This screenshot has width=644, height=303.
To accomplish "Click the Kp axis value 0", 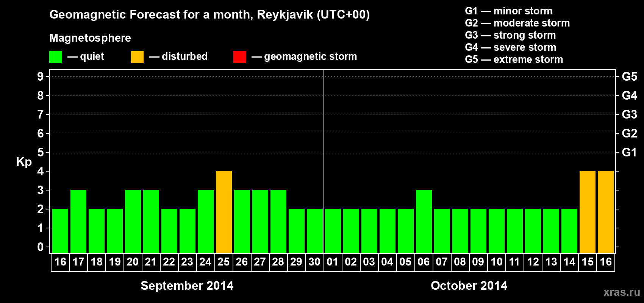I will point(41,247).
